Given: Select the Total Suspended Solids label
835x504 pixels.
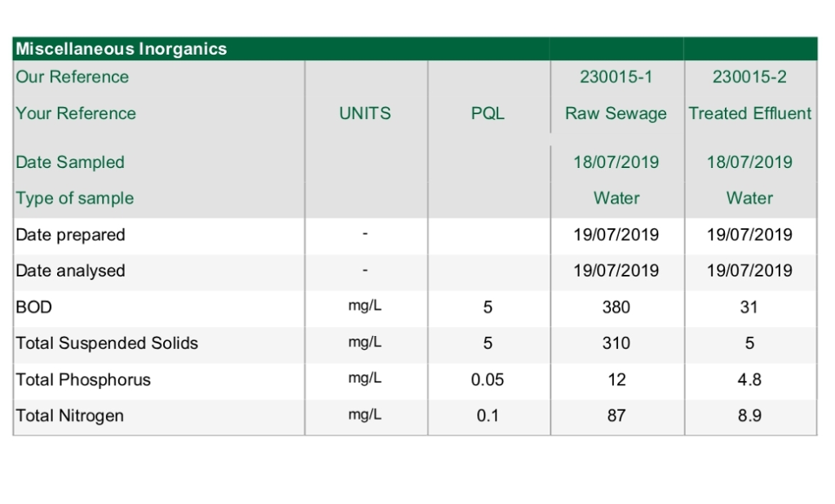Looking at the screenshot, I should (x=107, y=343).
